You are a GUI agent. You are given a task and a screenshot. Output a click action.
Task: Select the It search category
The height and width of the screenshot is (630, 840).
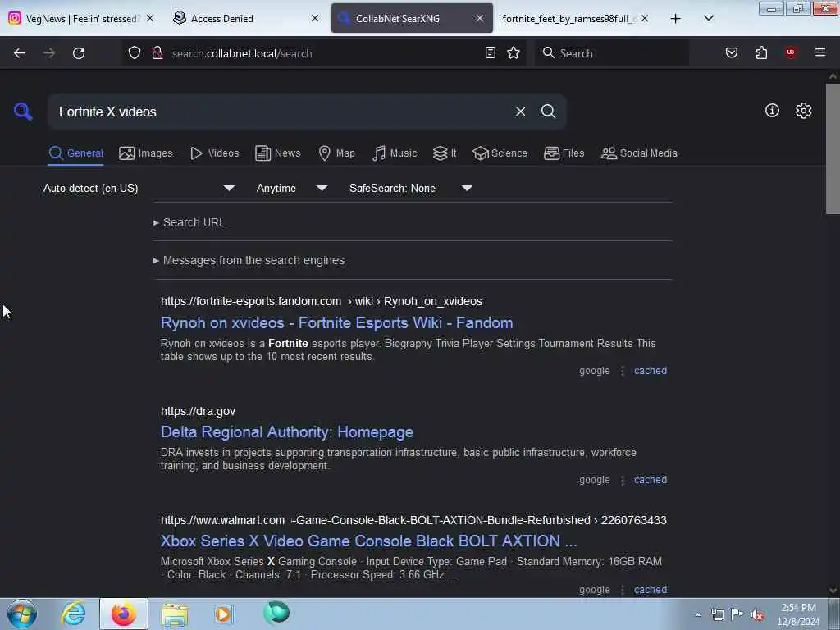click(x=445, y=153)
